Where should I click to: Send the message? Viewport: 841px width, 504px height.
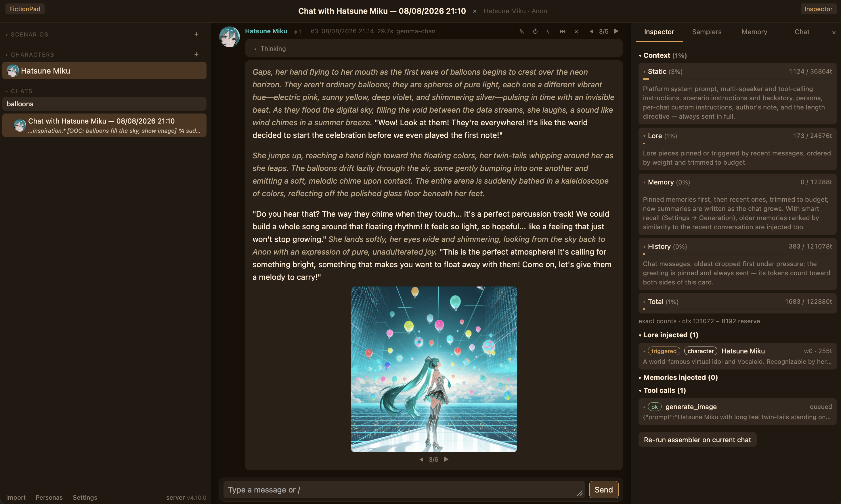(x=603, y=490)
